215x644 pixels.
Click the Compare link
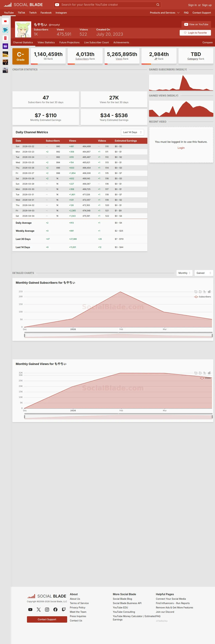point(207,42)
